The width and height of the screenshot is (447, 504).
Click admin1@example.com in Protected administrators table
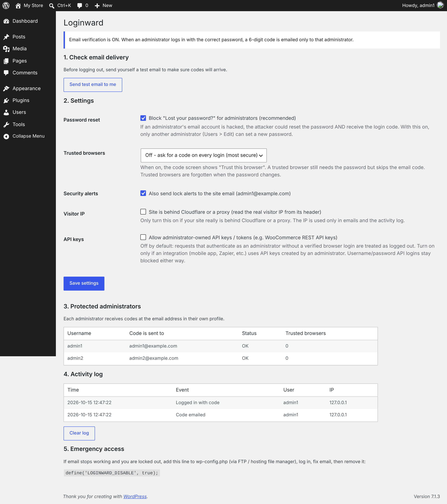[x=153, y=346]
